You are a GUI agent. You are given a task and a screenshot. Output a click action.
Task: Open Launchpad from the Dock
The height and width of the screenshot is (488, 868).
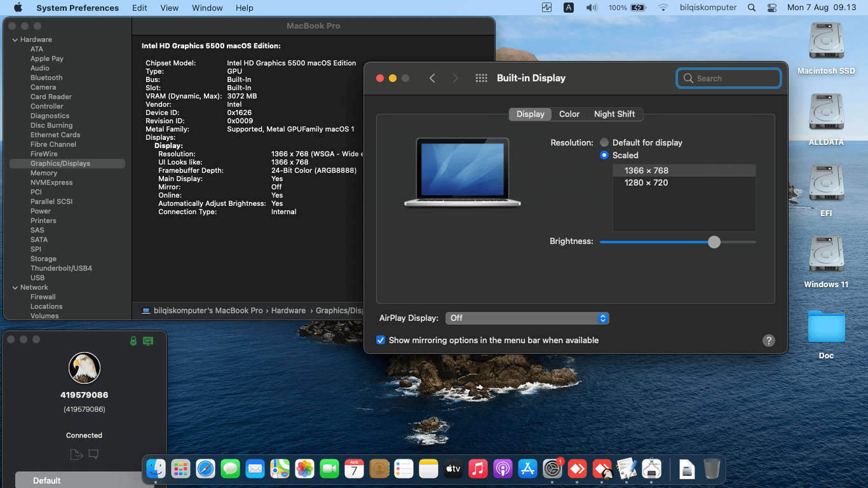[x=181, y=469]
